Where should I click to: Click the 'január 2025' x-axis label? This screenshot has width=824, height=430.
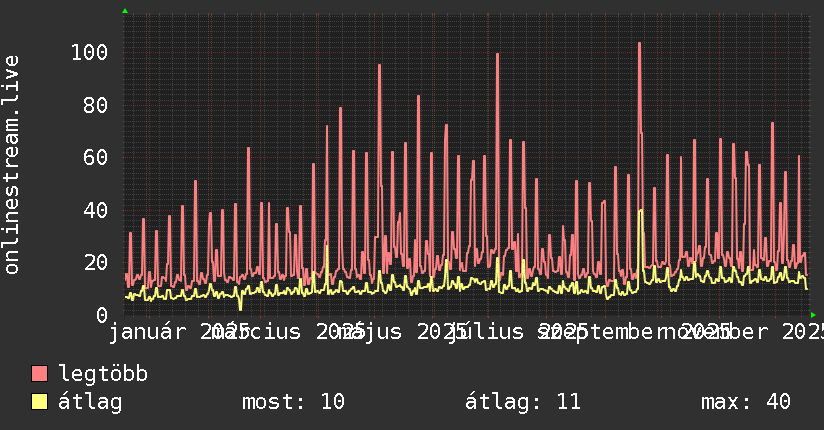click(x=179, y=332)
